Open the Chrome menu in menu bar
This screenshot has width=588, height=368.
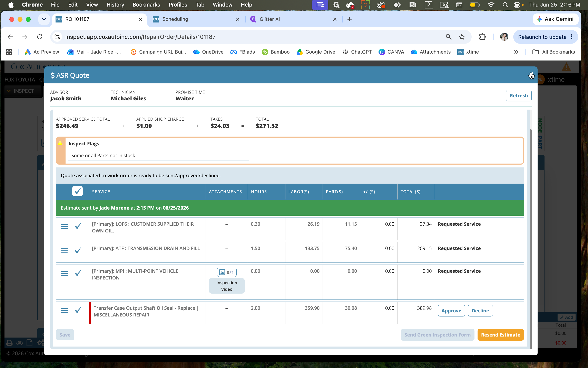tap(32, 5)
